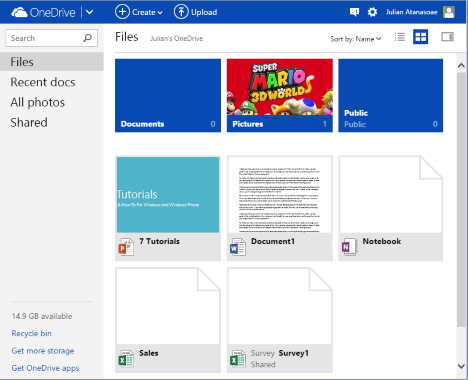Click into the Search field
The image size is (468, 380).
click(x=52, y=38)
